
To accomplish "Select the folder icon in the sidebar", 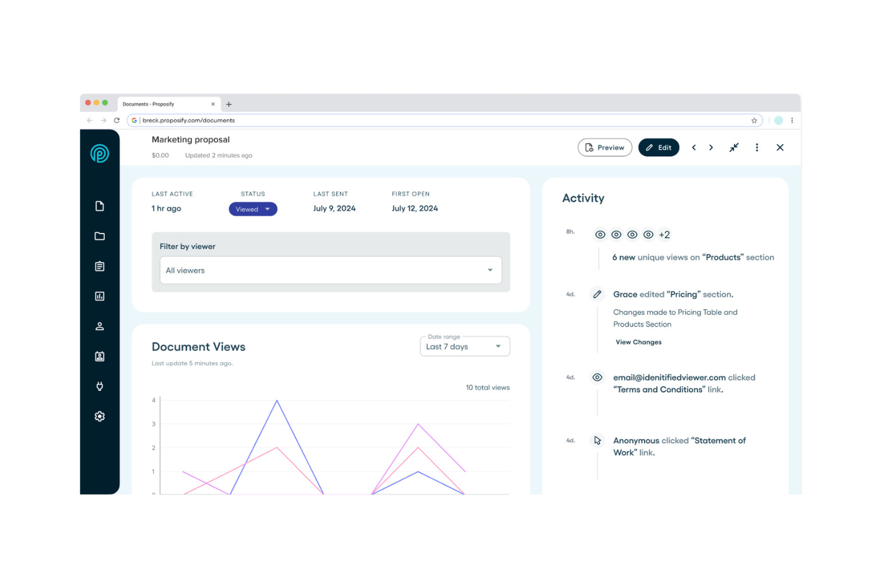I will pos(100,236).
